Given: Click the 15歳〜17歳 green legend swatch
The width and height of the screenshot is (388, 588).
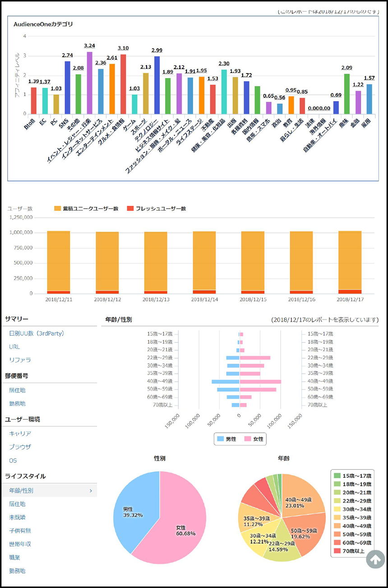Looking at the screenshot, I should pos(337,476).
